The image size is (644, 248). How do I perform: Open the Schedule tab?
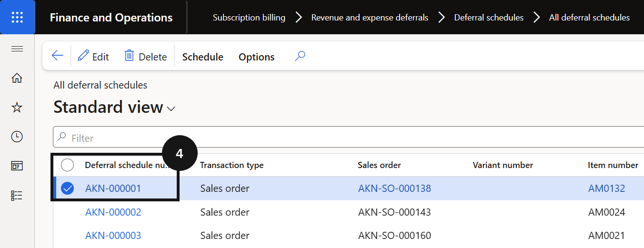click(203, 57)
